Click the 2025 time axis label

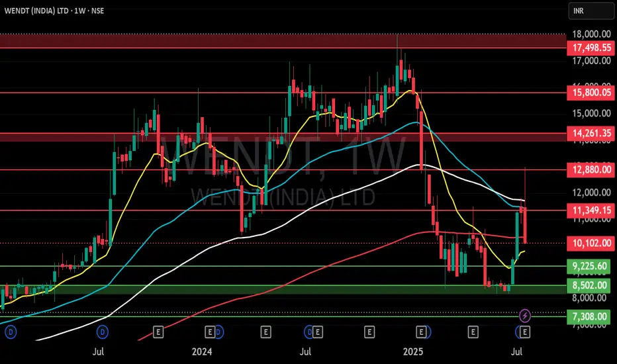click(x=413, y=351)
